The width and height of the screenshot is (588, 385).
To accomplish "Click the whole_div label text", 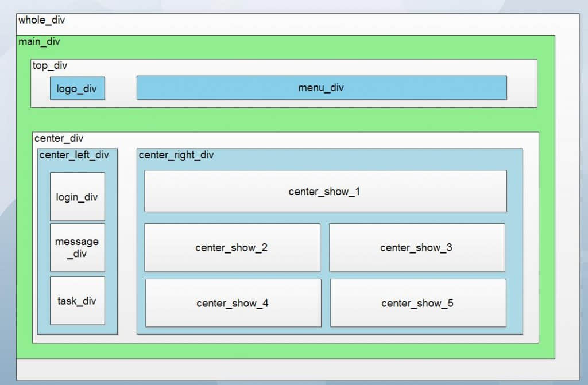I will click(x=42, y=20).
